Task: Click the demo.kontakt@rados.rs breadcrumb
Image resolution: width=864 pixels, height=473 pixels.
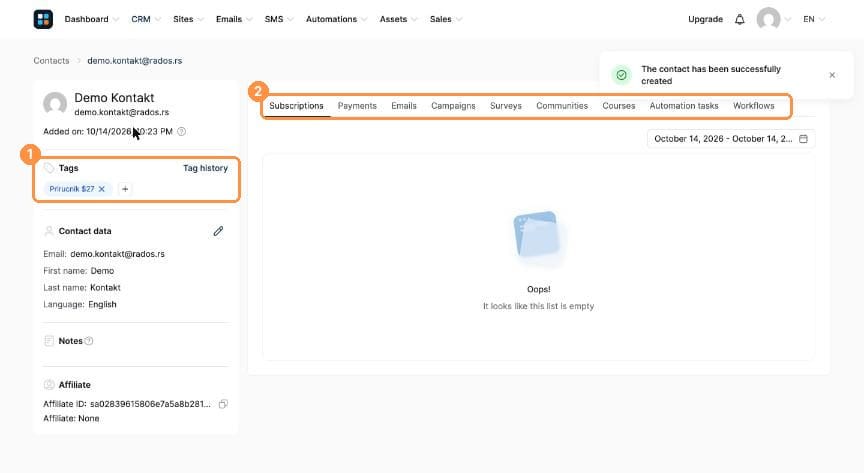Action: pos(134,61)
